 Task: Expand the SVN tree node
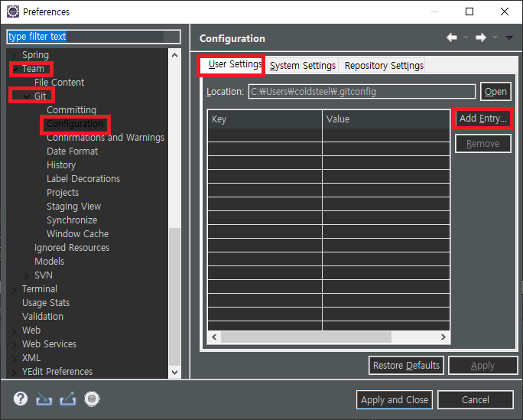click(27, 276)
